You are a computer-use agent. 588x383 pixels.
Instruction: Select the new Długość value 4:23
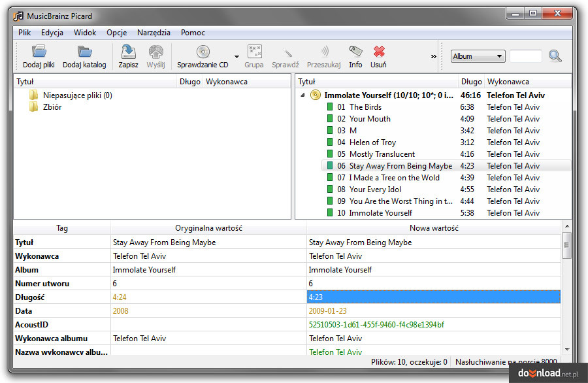[x=434, y=297]
